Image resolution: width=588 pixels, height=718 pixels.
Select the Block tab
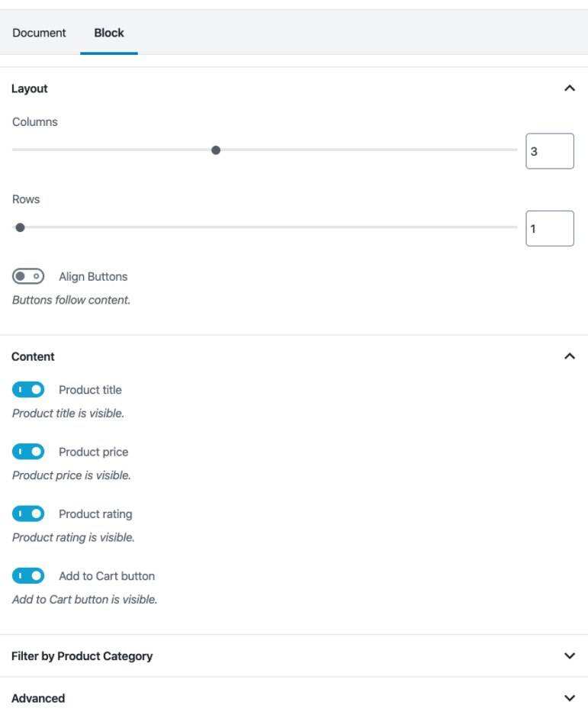[109, 33]
